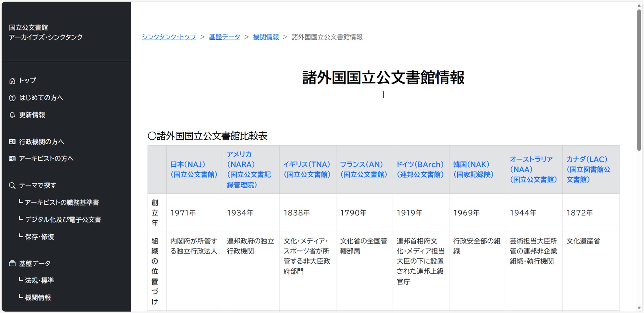Screen dimensions: 644x313
Task: Click the 基盤データ breadcrumb link
Action: (x=224, y=37)
